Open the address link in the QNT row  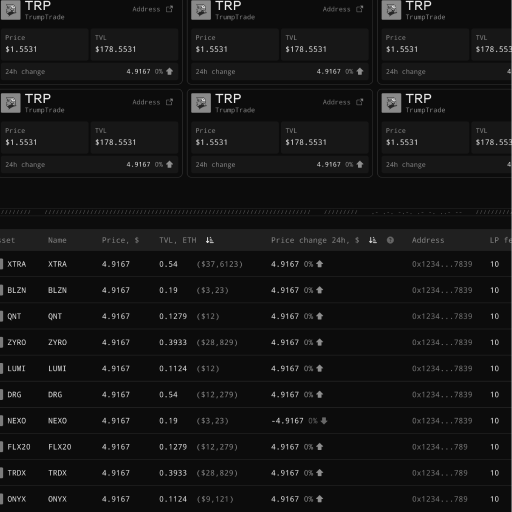click(442, 316)
